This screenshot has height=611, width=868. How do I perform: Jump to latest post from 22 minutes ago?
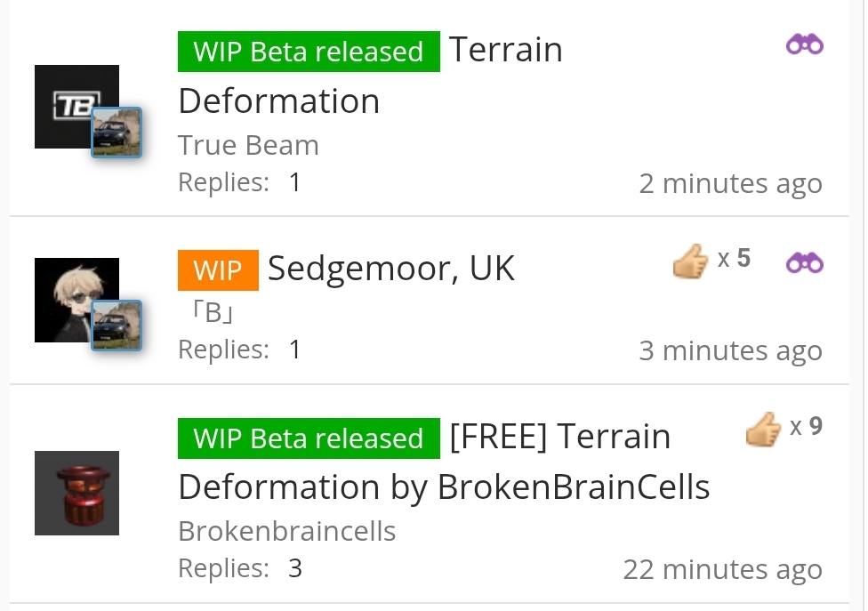(x=722, y=569)
